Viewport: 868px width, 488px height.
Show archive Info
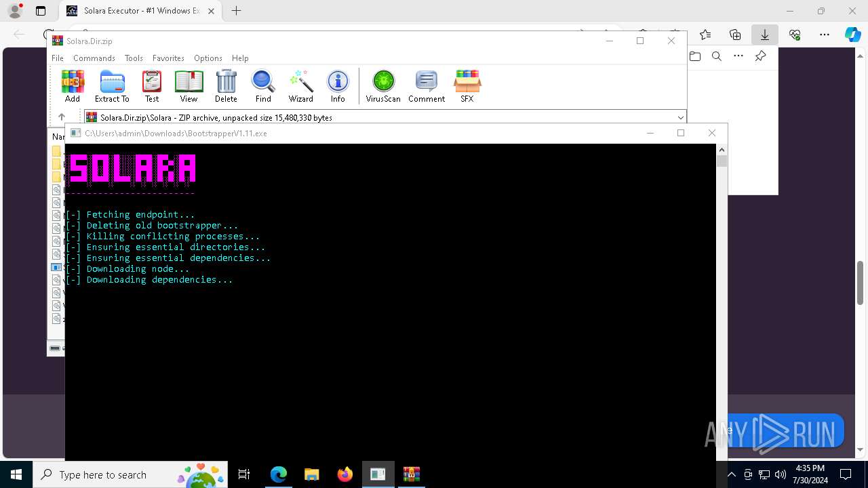click(338, 86)
